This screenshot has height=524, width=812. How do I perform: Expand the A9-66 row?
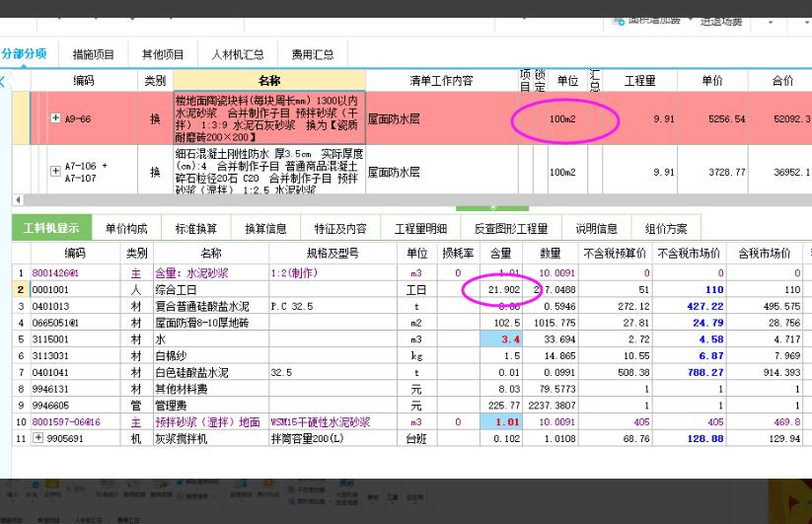pyautogui.click(x=55, y=118)
